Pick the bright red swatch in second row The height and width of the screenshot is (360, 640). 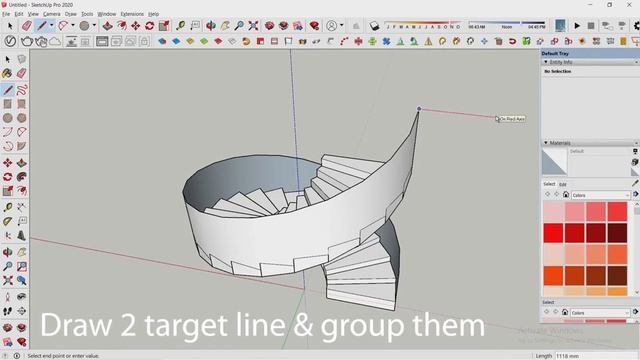click(x=553, y=233)
